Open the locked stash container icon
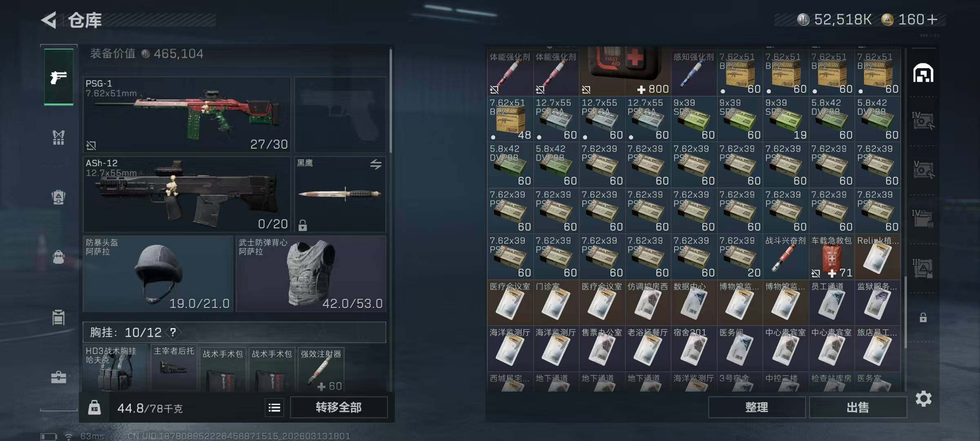980x441 pixels. pos(923,317)
